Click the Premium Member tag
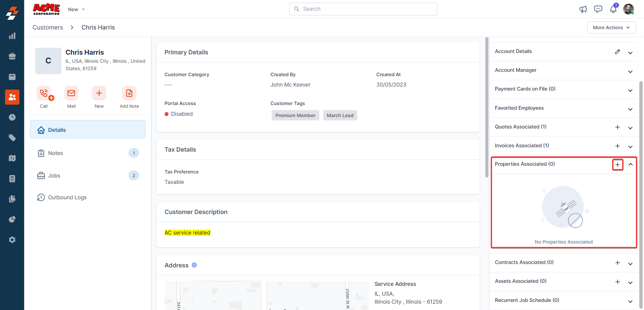This screenshot has width=644, height=310. pos(295,115)
